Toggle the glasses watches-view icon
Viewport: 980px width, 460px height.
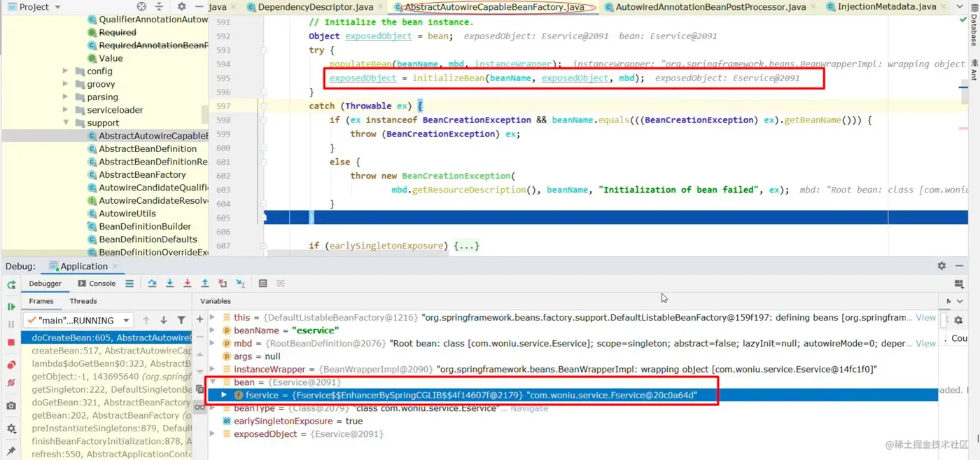click(199, 407)
